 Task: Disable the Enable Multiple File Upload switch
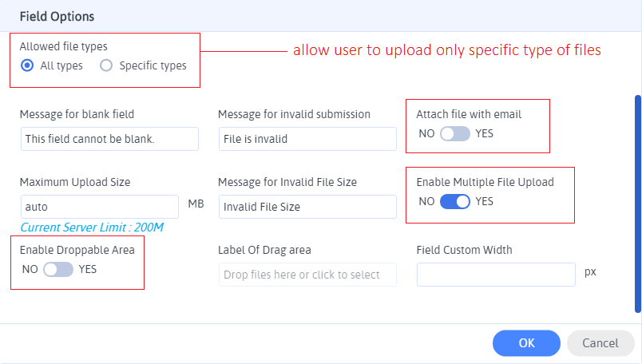[454, 201]
